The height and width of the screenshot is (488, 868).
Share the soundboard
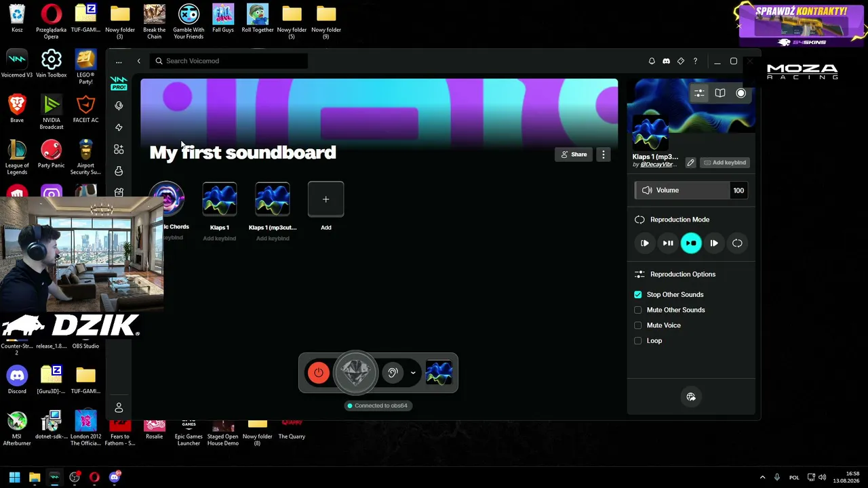574,155
